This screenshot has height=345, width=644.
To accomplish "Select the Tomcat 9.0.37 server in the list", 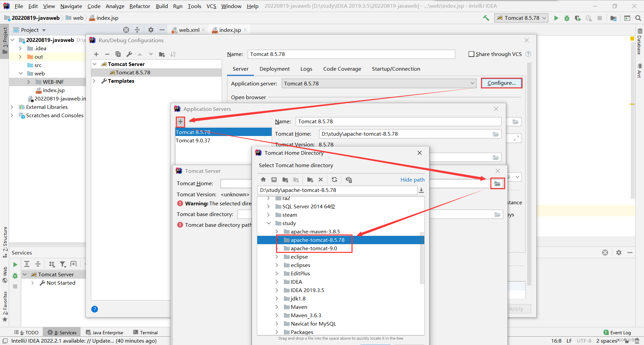I will pyautogui.click(x=223, y=140).
